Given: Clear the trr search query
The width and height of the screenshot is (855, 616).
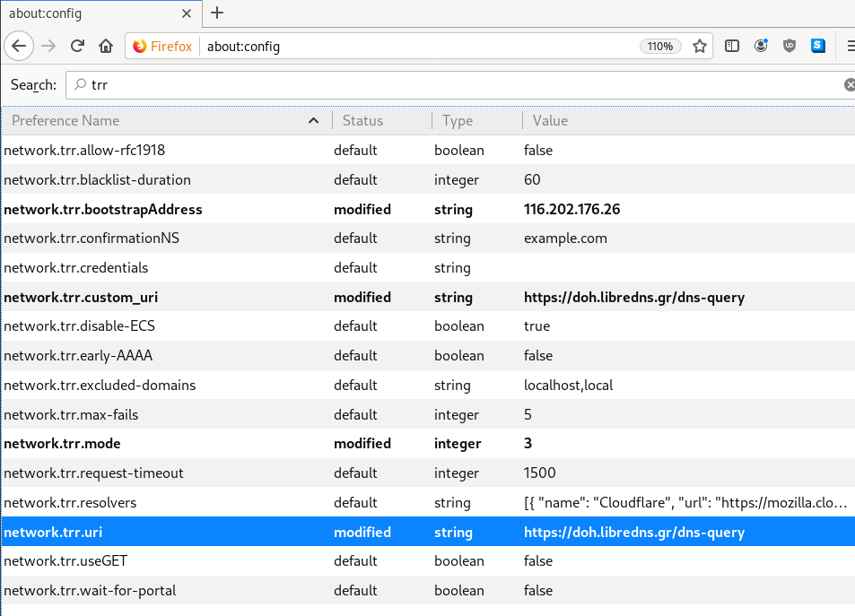Looking at the screenshot, I should point(849,84).
